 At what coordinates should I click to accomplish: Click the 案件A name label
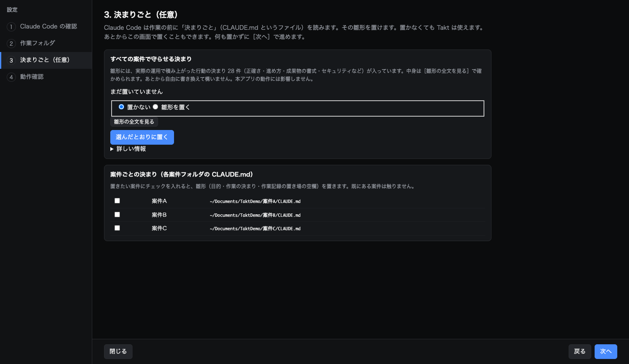159,201
